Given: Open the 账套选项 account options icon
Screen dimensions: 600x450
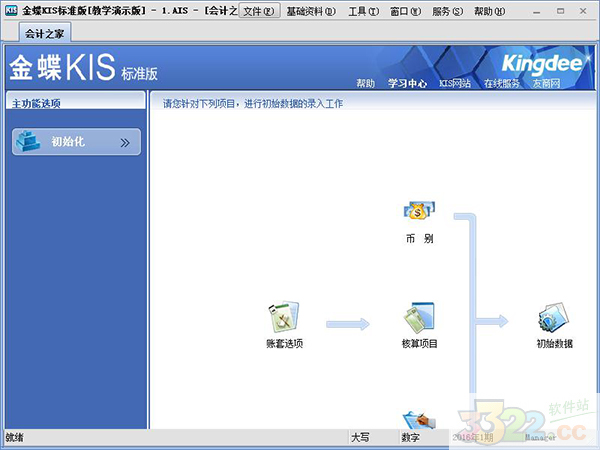Looking at the screenshot, I should click(284, 317).
